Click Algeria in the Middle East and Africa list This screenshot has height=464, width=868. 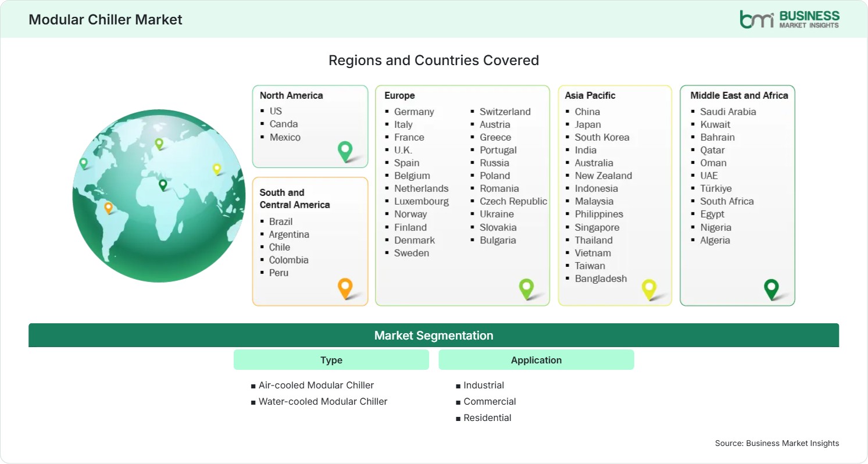(715, 240)
